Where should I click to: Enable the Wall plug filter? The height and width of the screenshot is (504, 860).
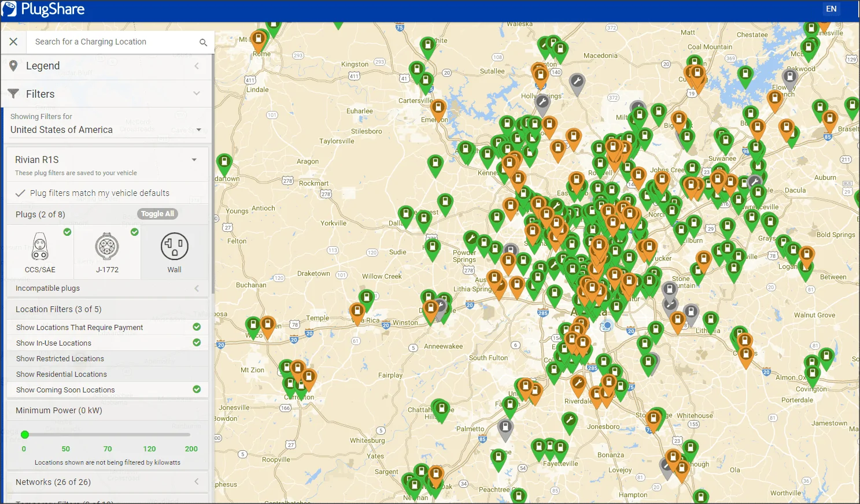tap(175, 252)
